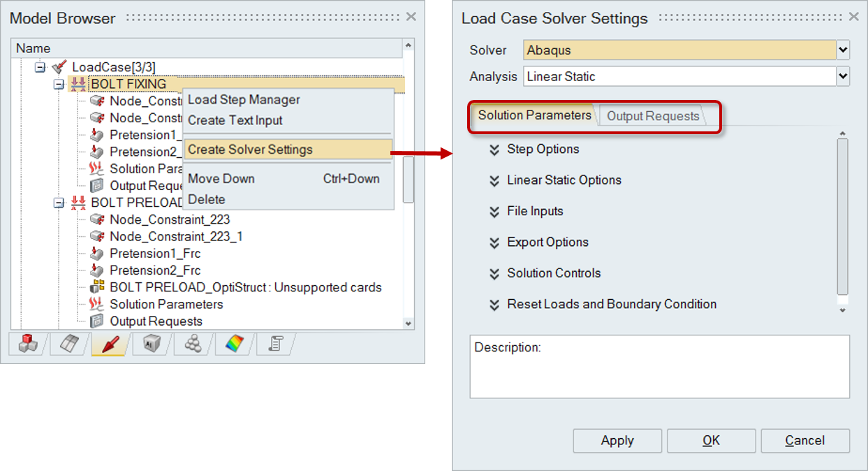Click the Apply button

point(617,441)
